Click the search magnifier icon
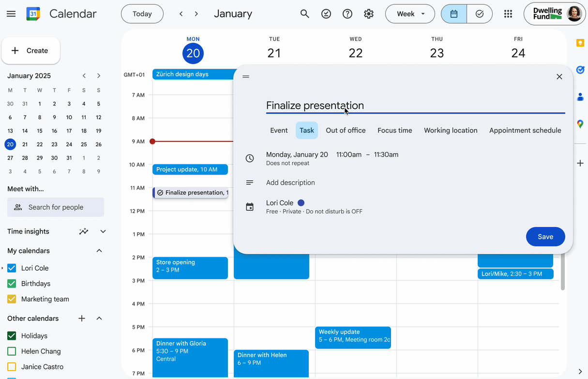This screenshot has width=588, height=379. coord(304,14)
